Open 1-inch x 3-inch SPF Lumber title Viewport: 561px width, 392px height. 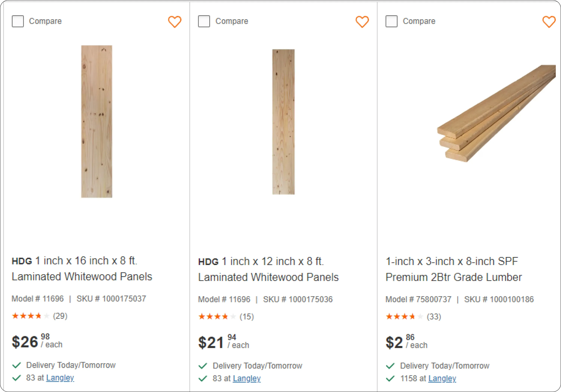(x=453, y=269)
